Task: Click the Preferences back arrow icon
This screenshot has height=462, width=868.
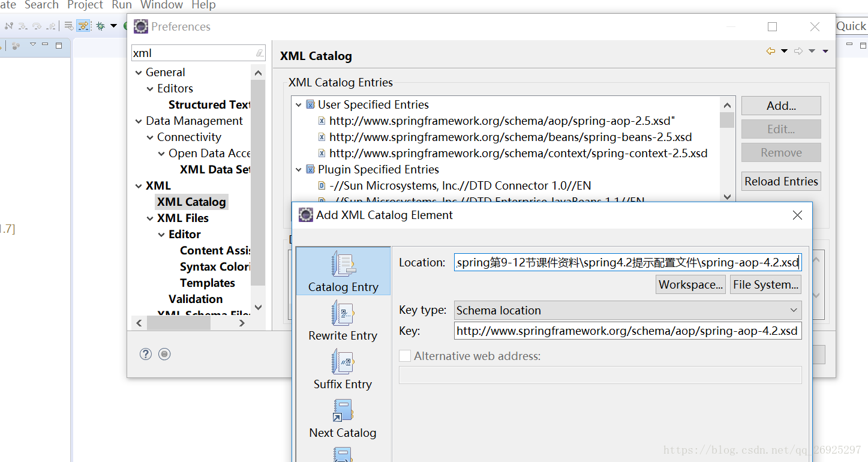Action: [x=771, y=51]
